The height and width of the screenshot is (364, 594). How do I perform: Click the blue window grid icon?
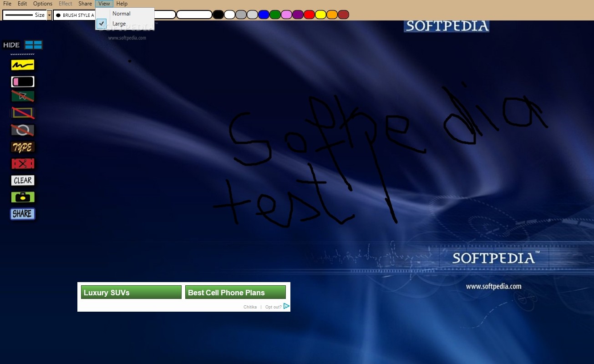click(34, 45)
